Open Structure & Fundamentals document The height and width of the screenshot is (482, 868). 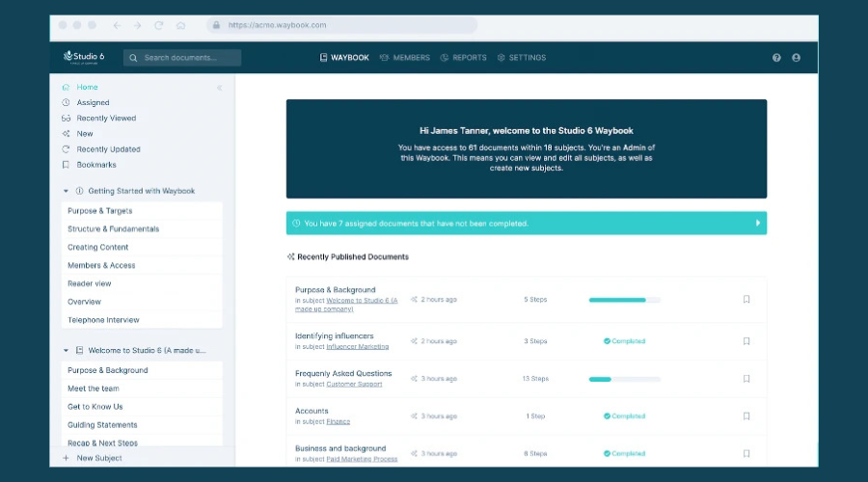(x=142, y=229)
